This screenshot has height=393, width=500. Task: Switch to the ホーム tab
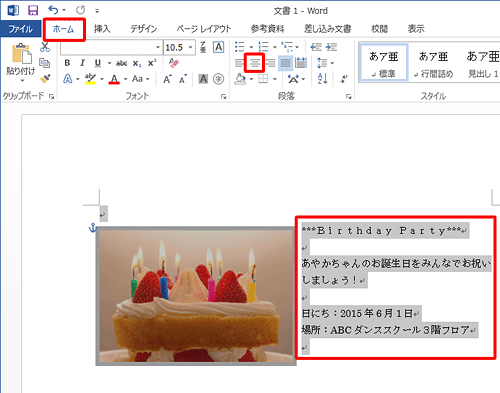tap(64, 29)
